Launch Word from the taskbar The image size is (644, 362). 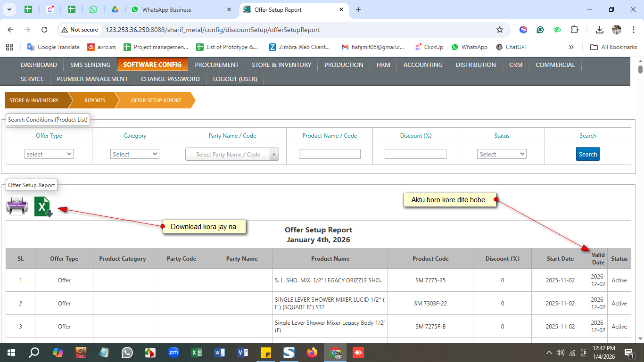click(220, 353)
